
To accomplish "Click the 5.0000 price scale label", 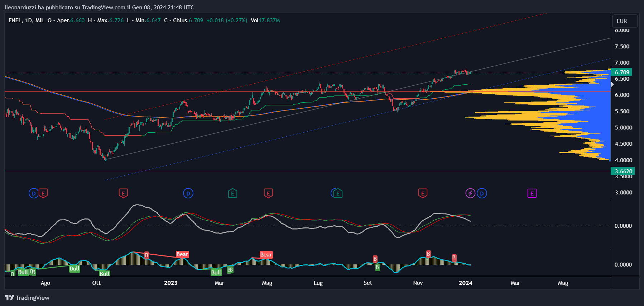I will coord(624,128).
